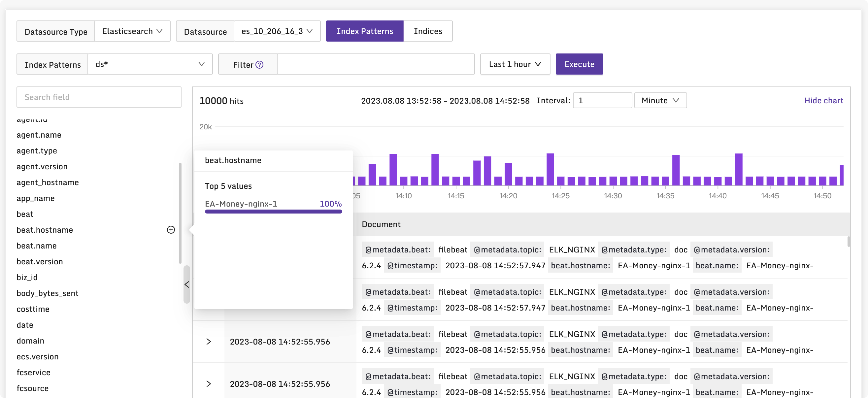Select the agent_hostname field
Image resolution: width=868 pixels, height=398 pixels.
coord(48,182)
